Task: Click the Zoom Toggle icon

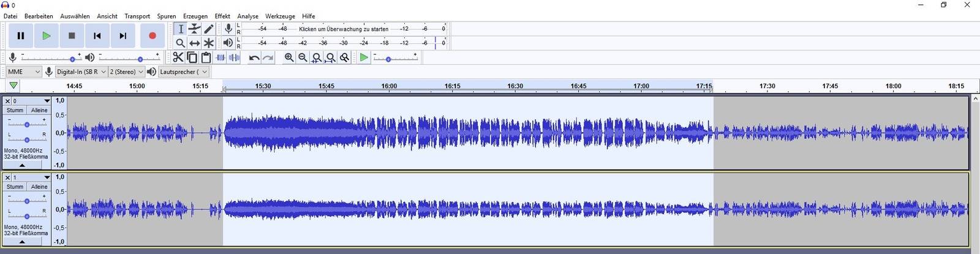Action: (x=345, y=58)
